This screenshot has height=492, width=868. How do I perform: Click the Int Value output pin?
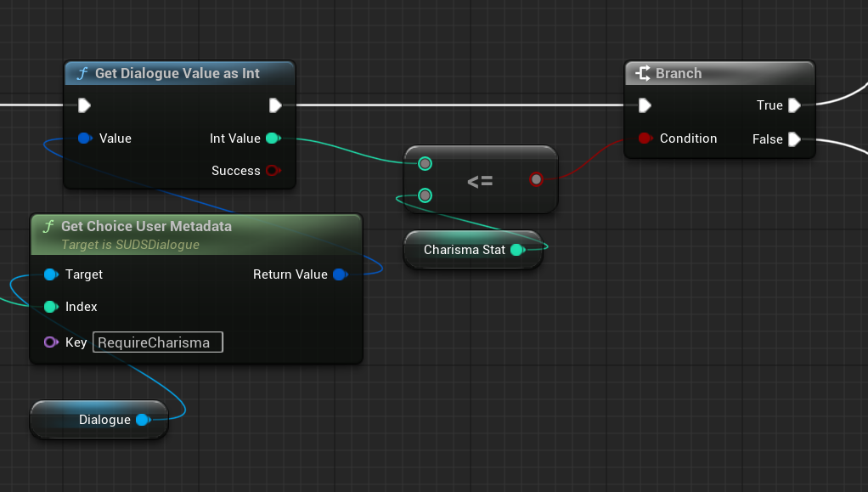coord(272,139)
